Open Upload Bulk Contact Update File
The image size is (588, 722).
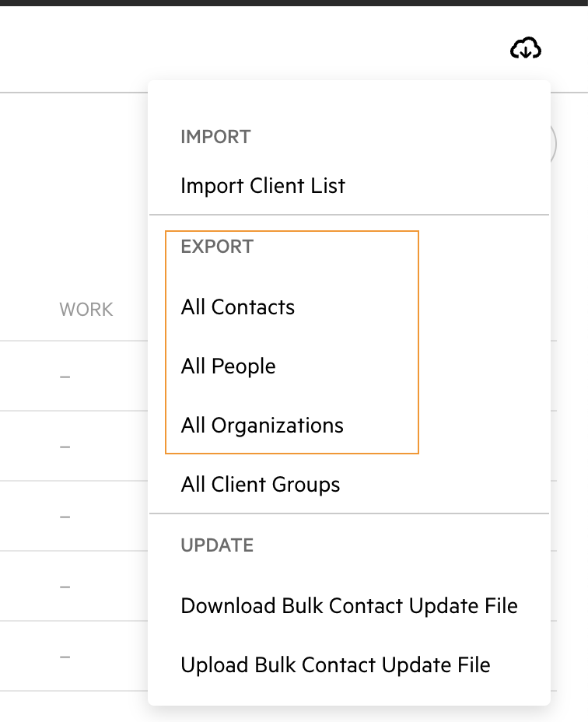pos(335,665)
